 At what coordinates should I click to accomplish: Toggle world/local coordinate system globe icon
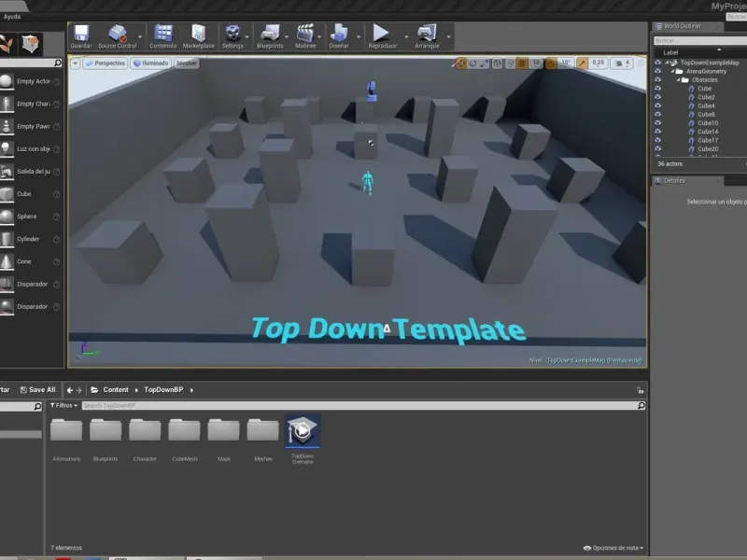(497, 63)
